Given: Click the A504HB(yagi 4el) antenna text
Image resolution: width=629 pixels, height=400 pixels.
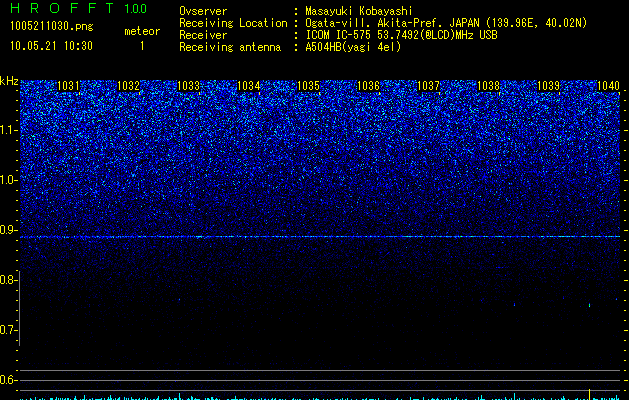Looking at the screenshot, I should pos(353,47).
